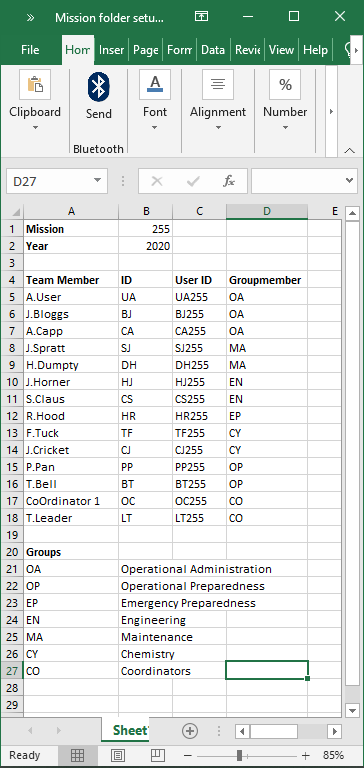Open the Data ribbon tab
This screenshot has height=768, width=364.
coord(213,50)
